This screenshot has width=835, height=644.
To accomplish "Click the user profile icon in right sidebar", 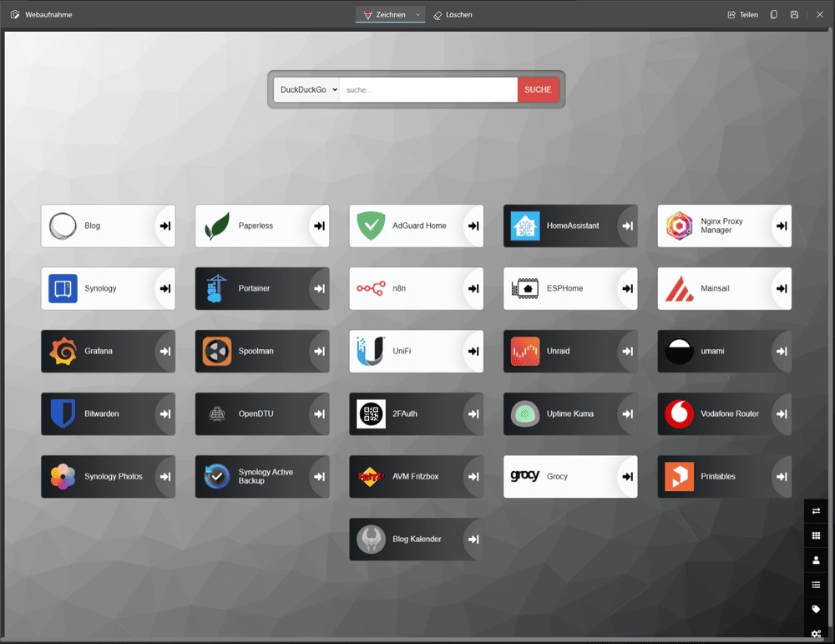I will pos(816,560).
